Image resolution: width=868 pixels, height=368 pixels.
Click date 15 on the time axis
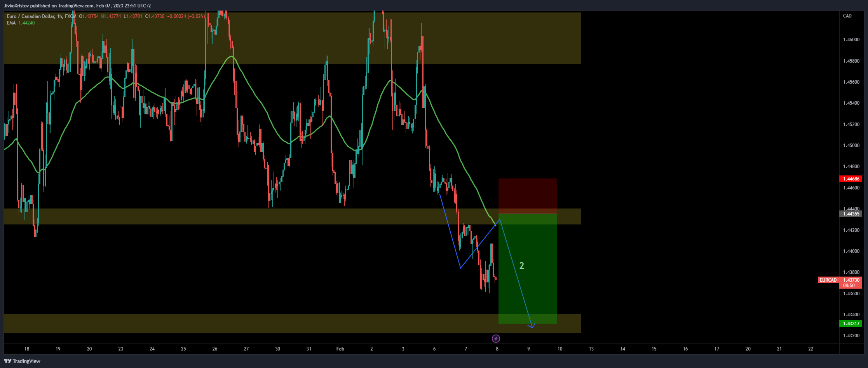pos(654,349)
